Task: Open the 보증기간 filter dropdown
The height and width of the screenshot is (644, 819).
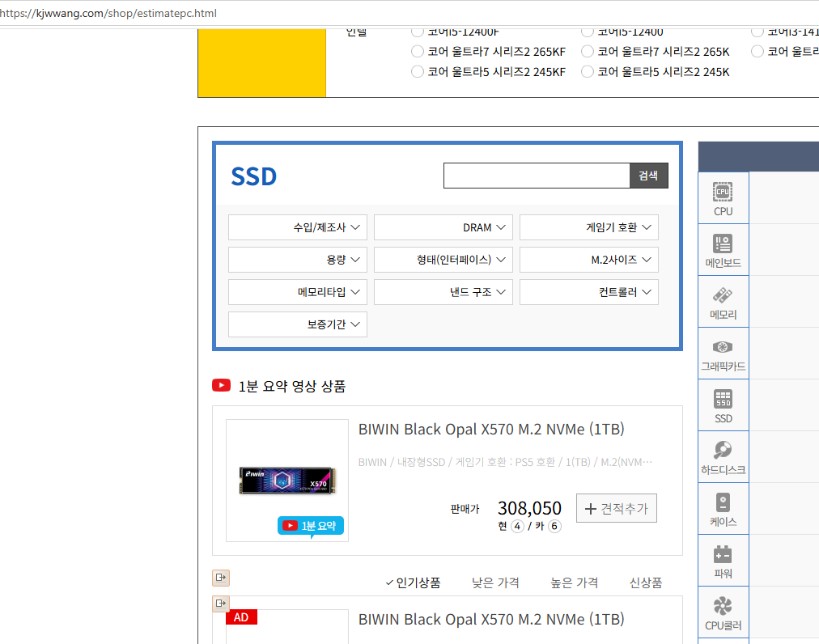Action: (298, 324)
